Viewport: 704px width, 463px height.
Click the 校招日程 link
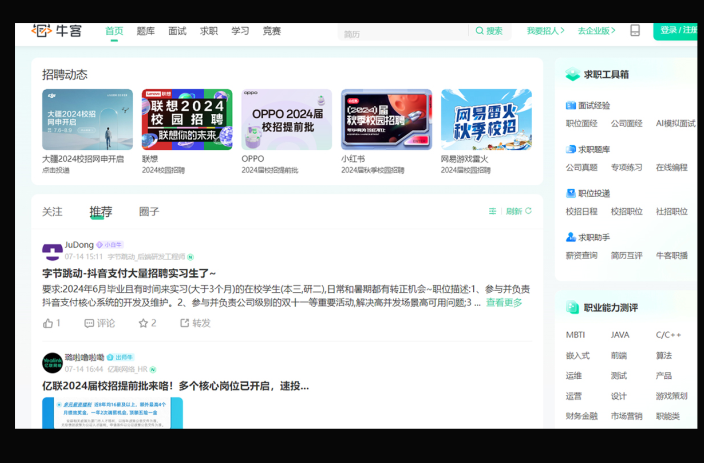[x=582, y=212]
